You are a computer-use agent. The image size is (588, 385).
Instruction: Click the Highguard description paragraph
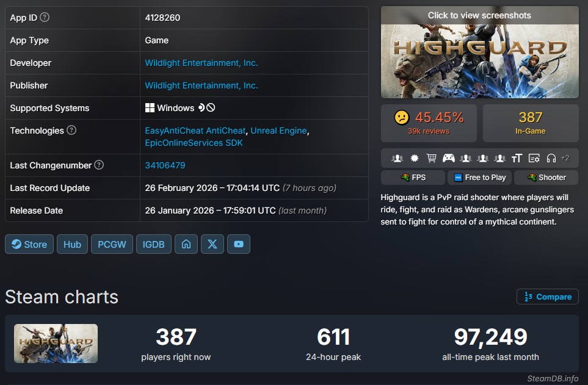tap(477, 209)
